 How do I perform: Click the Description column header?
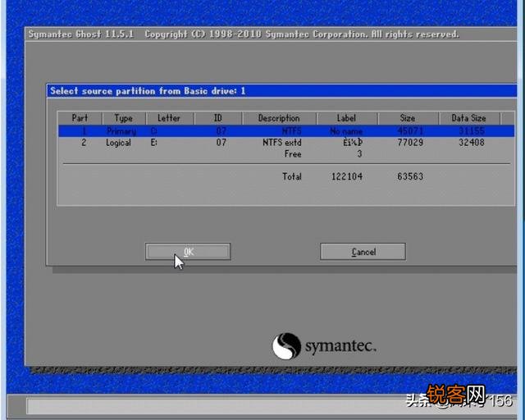coord(279,118)
